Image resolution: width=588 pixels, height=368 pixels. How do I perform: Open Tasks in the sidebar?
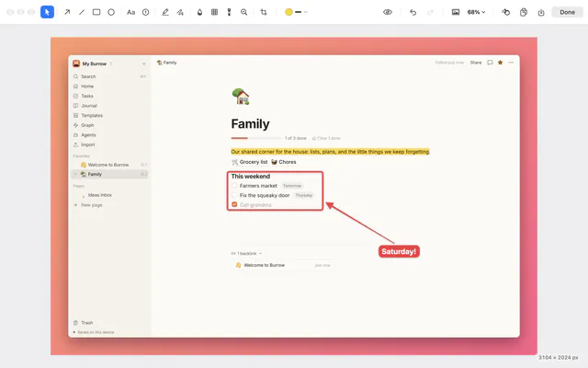[x=109, y=96]
